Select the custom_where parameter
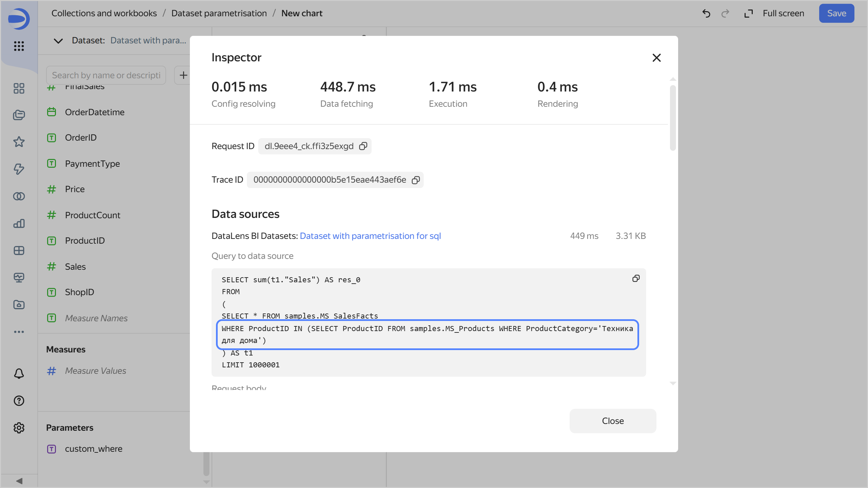The image size is (868, 488). point(94,449)
